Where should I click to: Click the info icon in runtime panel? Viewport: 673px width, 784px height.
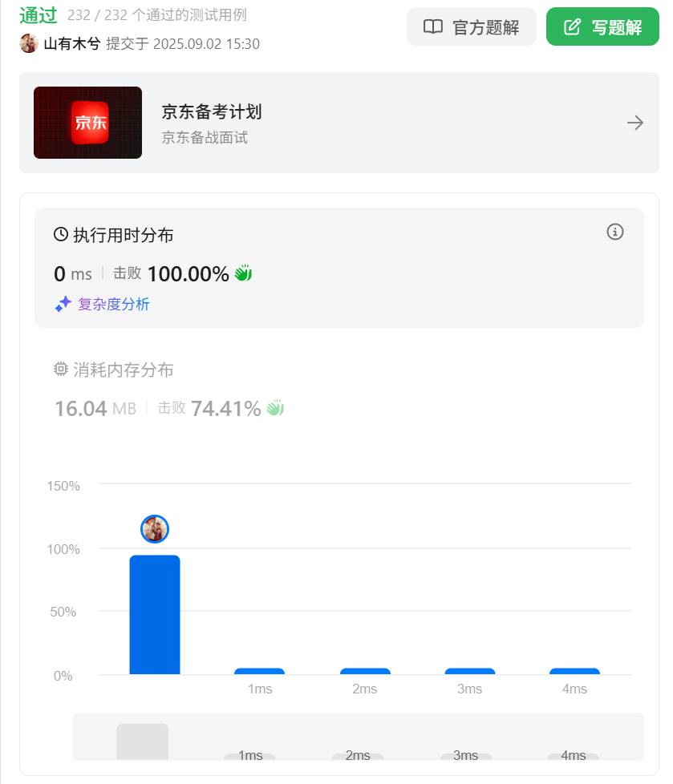pos(615,232)
